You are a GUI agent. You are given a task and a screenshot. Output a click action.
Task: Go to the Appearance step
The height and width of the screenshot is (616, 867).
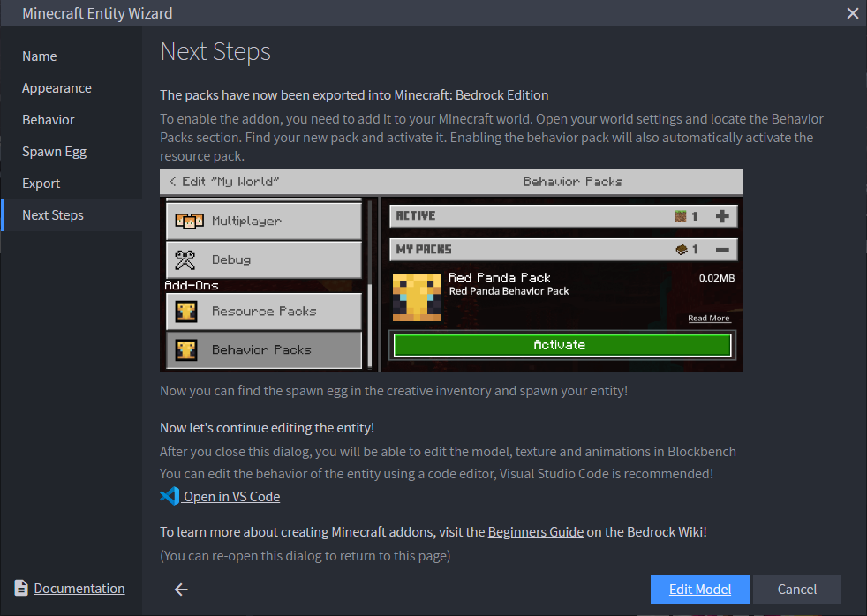[57, 88]
